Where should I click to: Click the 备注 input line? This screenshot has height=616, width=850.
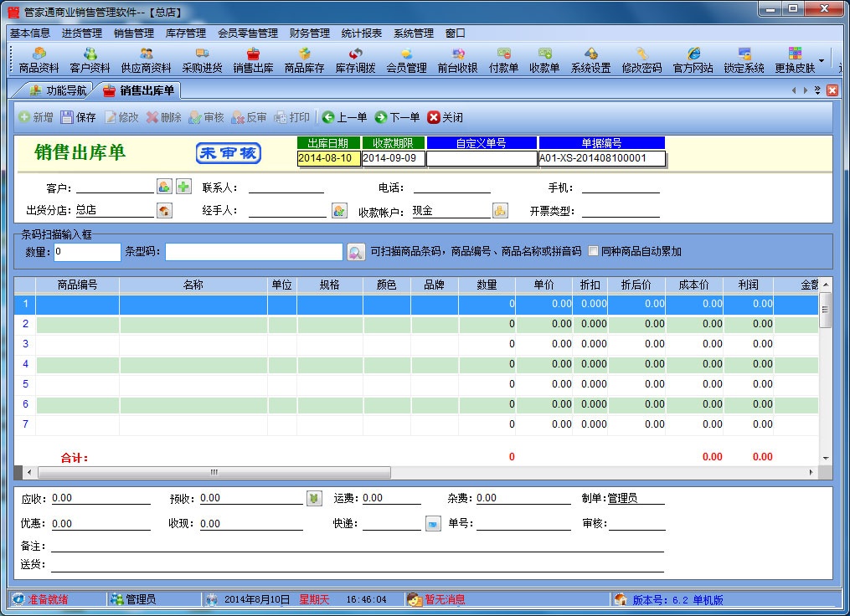pos(358,545)
